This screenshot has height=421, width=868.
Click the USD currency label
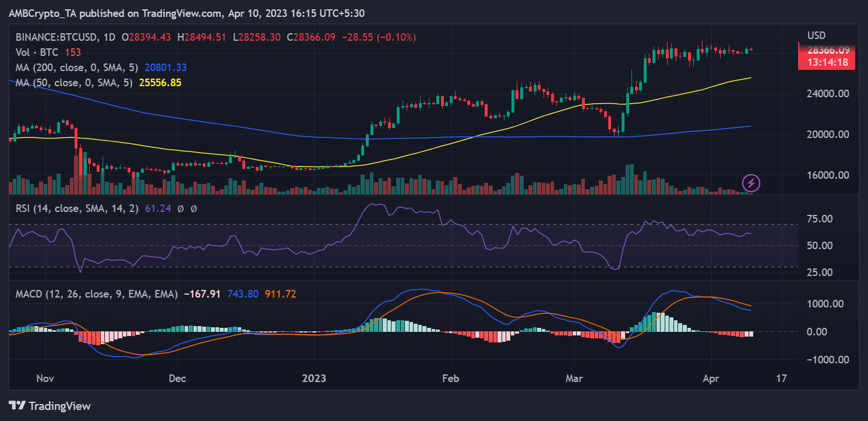click(816, 36)
